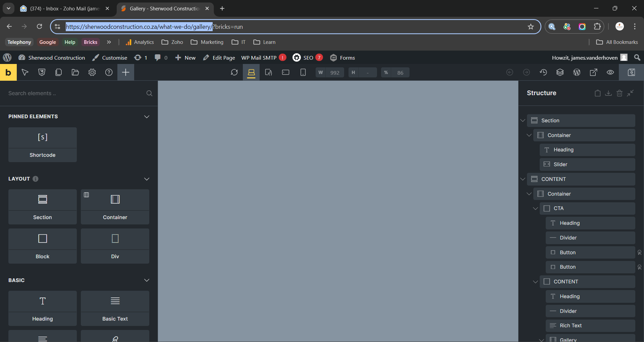Click the redo arrow in Bricks toolbar
Viewport: 644px width, 342px height.
click(526, 72)
